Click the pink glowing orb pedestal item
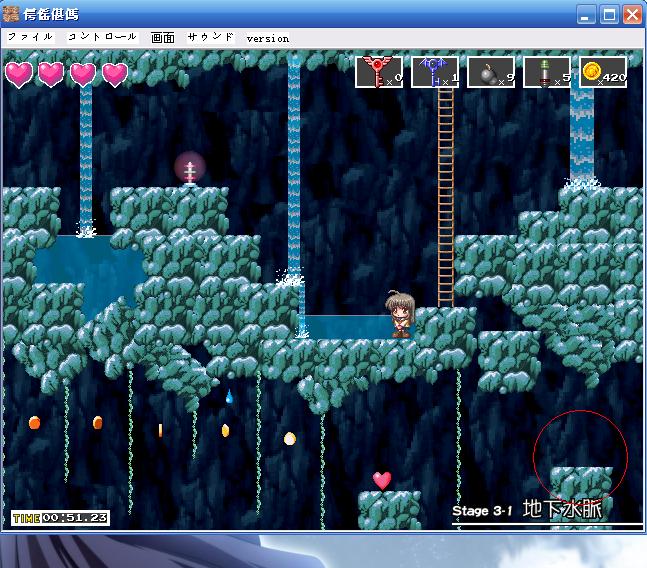Viewport: 647px width, 568px height. 189,169
